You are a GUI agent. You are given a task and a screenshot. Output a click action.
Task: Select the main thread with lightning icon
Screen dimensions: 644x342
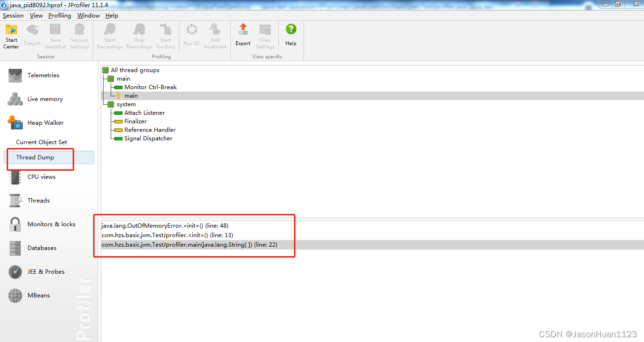pyautogui.click(x=131, y=96)
